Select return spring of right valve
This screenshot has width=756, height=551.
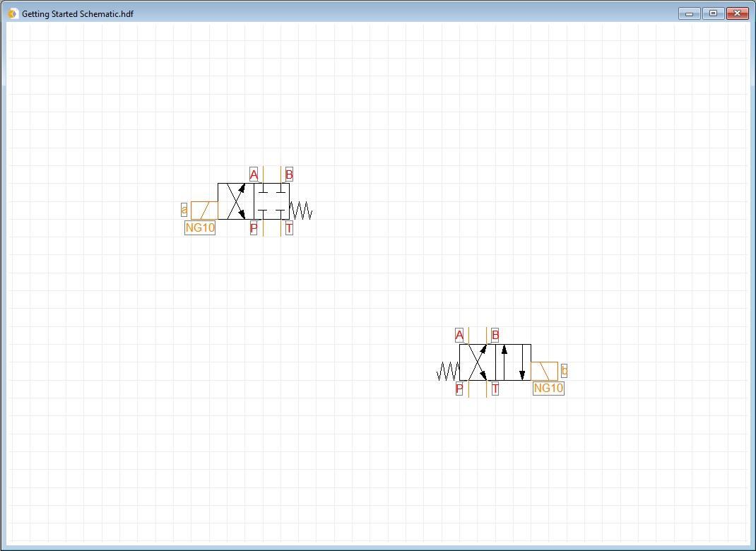tap(448, 371)
